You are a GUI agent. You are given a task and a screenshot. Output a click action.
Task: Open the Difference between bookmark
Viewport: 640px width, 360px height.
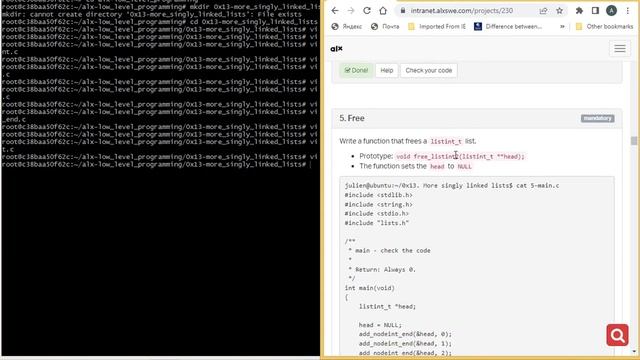[508, 27]
